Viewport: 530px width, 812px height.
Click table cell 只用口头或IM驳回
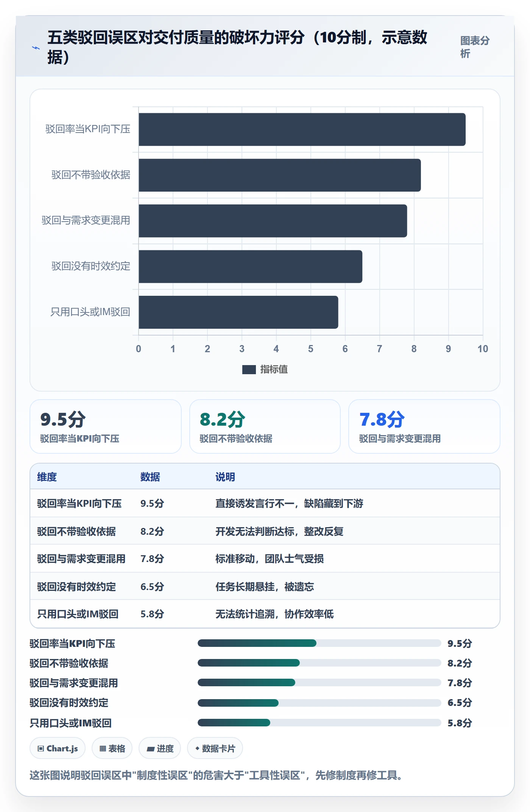[78, 614]
